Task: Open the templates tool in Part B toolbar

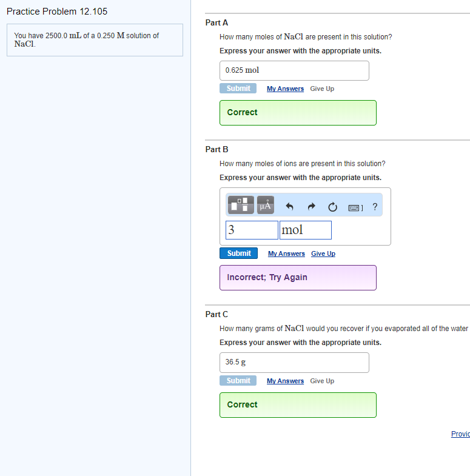Action: coord(241,205)
